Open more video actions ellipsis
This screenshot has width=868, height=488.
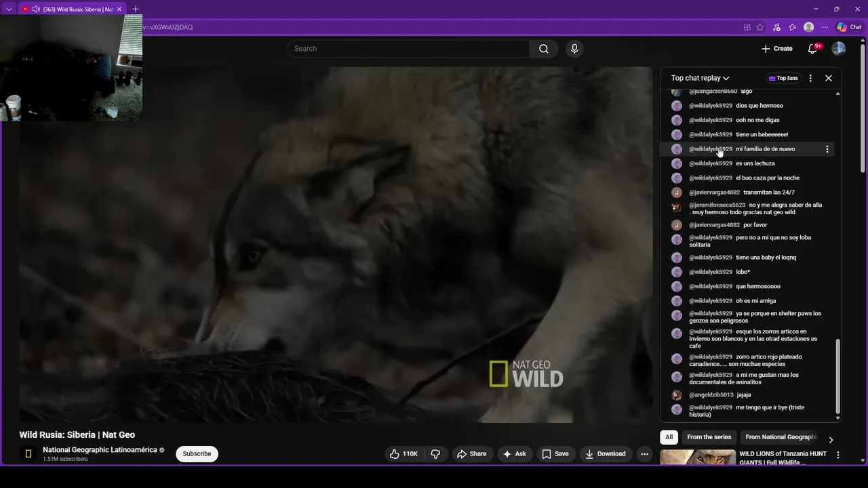click(645, 454)
